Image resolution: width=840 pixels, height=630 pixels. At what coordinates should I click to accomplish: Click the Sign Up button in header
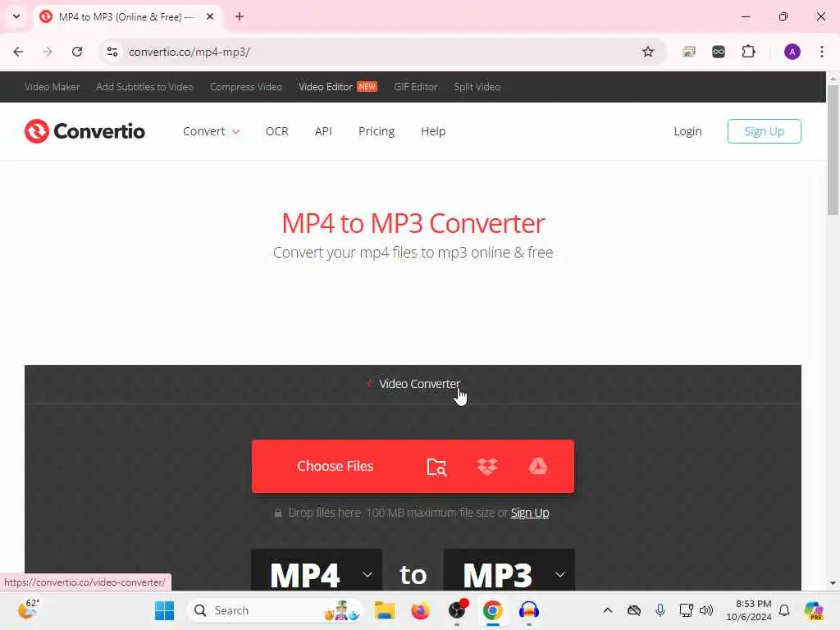pyautogui.click(x=765, y=131)
